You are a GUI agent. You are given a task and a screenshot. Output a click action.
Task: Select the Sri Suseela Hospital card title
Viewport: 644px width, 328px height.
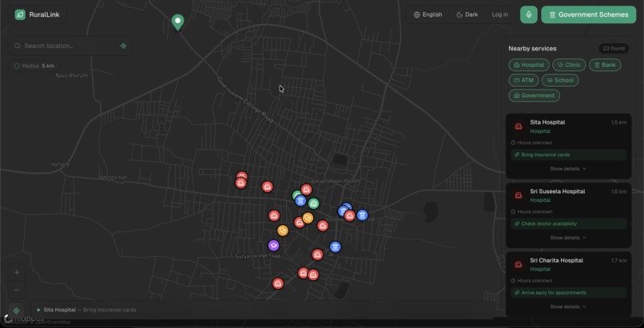tap(558, 192)
